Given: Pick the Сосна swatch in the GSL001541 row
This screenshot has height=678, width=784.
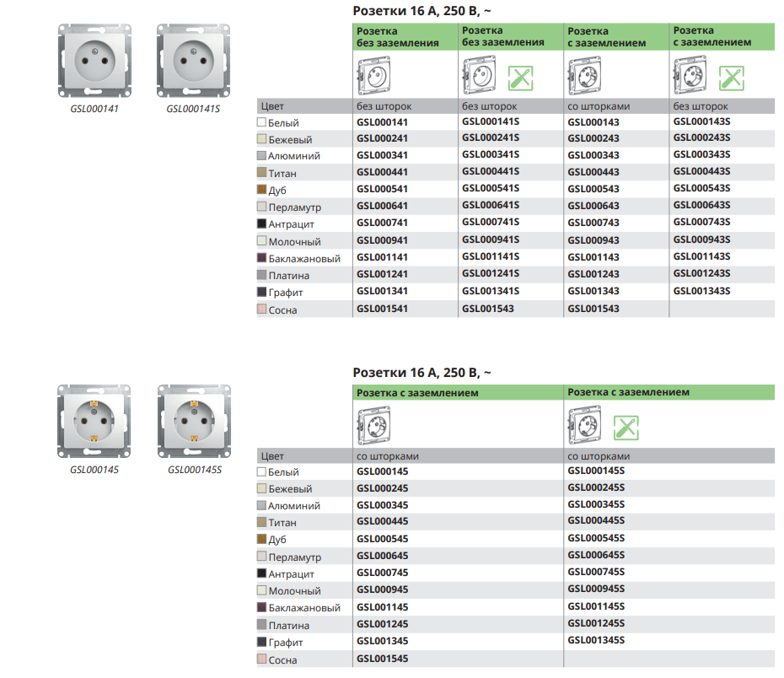Looking at the screenshot, I should [261, 309].
